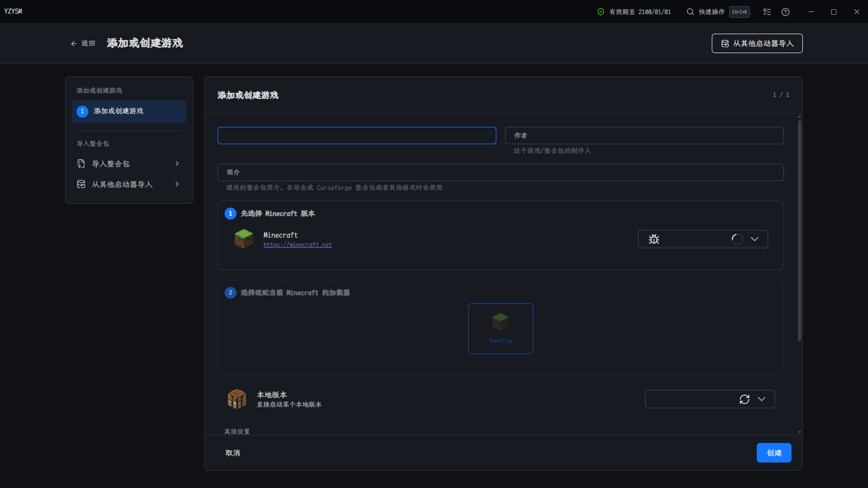
Task: Select sidebar step 添加或创建游戏
Action: (129, 112)
